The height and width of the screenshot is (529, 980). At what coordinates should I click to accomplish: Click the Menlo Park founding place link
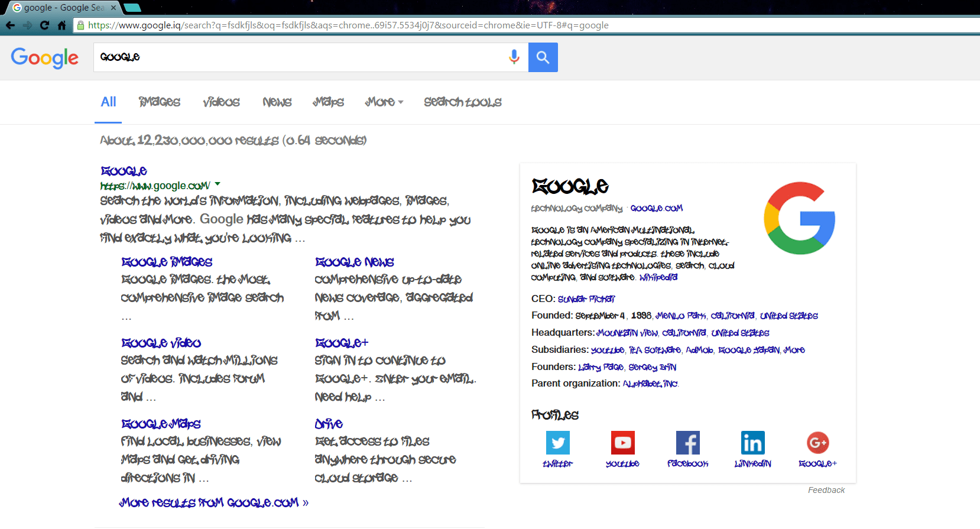point(681,316)
